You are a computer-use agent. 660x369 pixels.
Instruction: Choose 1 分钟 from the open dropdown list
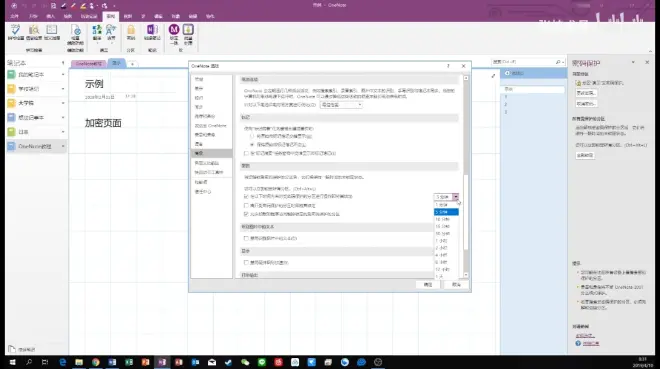(x=446, y=205)
